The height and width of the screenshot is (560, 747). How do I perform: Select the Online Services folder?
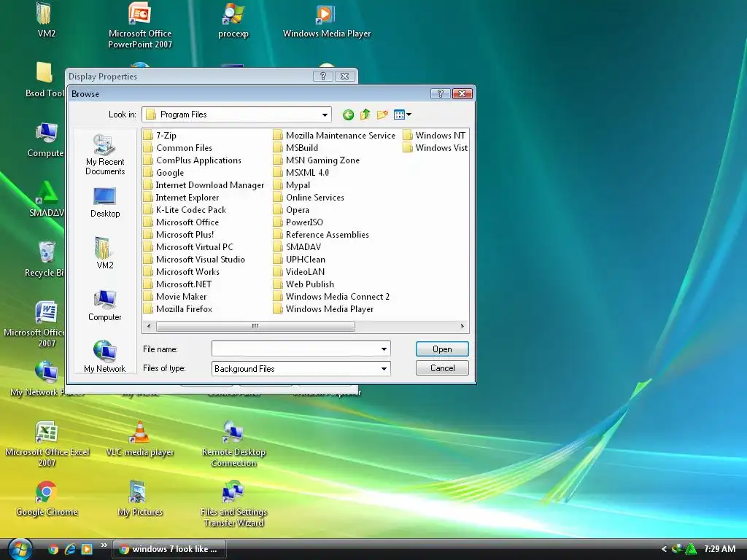(x=309, y=197)
